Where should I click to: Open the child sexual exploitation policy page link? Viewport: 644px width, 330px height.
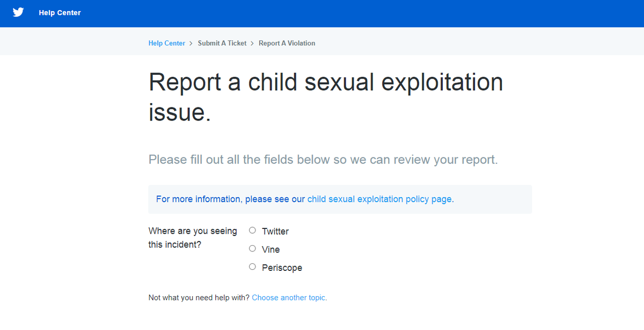tap(379, 199)
